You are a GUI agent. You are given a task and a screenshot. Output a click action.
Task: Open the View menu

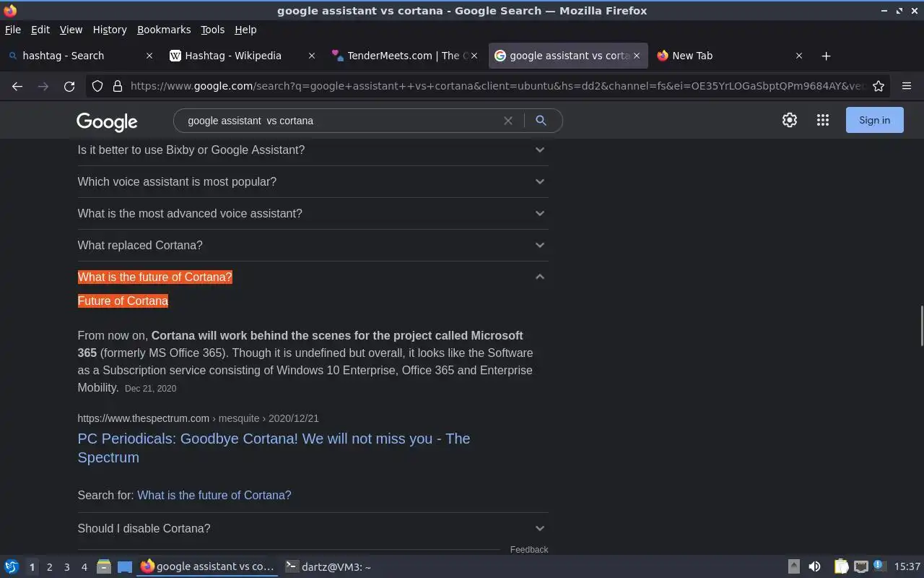(x=71, y=30)
